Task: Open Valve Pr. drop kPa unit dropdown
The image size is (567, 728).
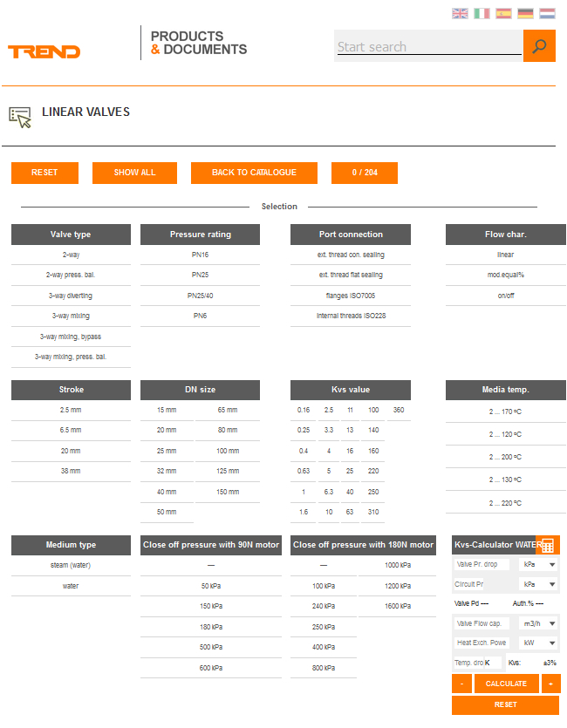Action: pyautogui.click(x=539, y=565)
